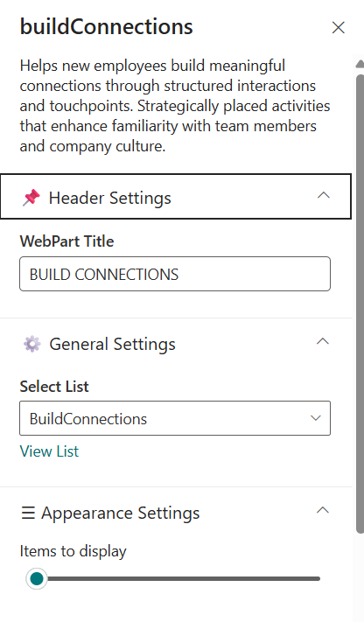This screenshot has height=622, width=364.
Task: Click the Select List field label
Action: (54, 387)
